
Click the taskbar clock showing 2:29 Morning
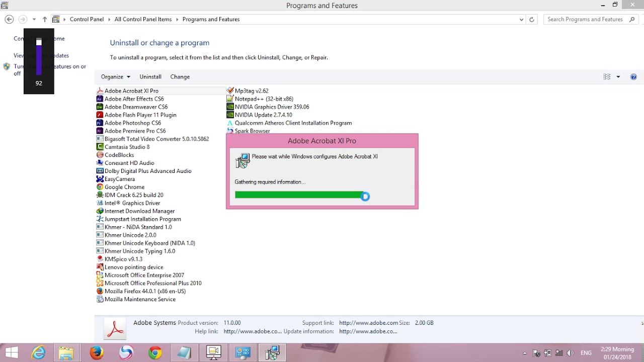617,353
